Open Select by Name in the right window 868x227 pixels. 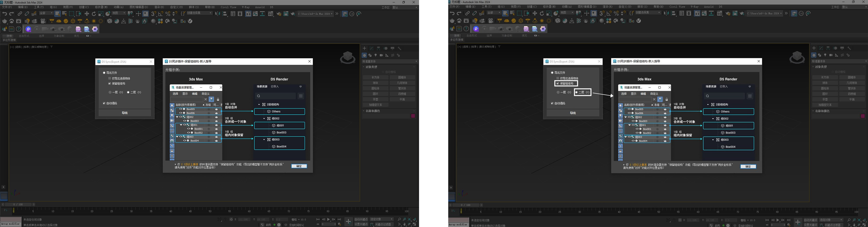click(x=512, y=14)
